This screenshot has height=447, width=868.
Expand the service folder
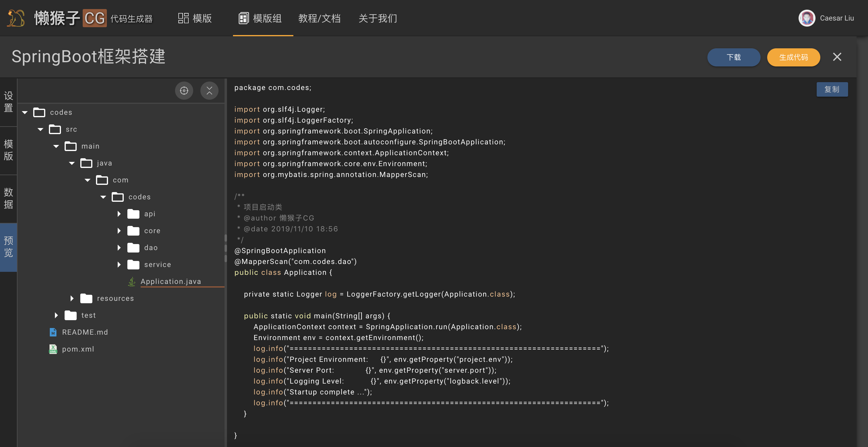point(119,264)
